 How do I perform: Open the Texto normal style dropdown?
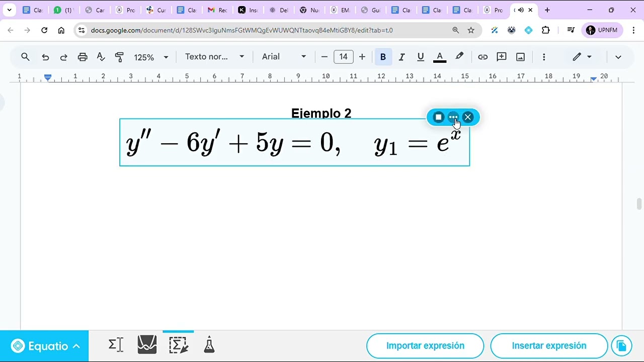(215, 57)
